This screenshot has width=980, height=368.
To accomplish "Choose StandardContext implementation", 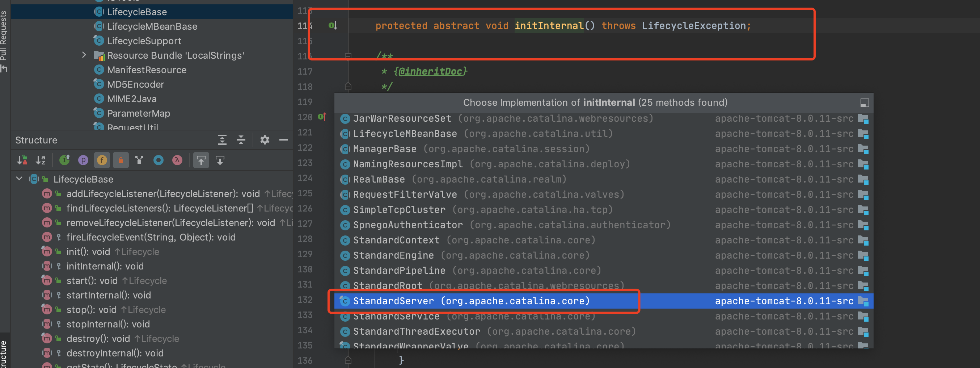I will point(604,241).
